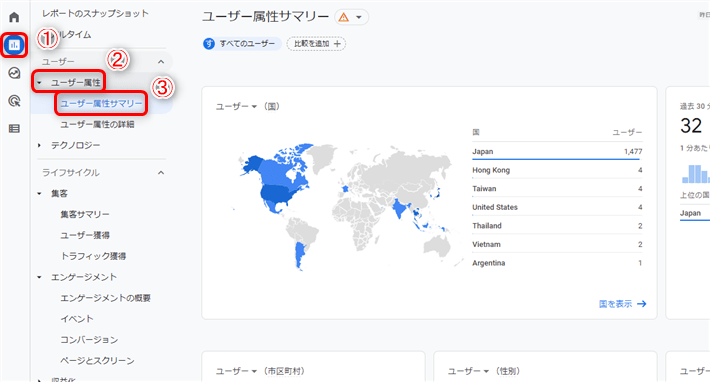Open ユーザー dropdown on 性別 card
Screen dimensions: 710x382
pos(469,371)
